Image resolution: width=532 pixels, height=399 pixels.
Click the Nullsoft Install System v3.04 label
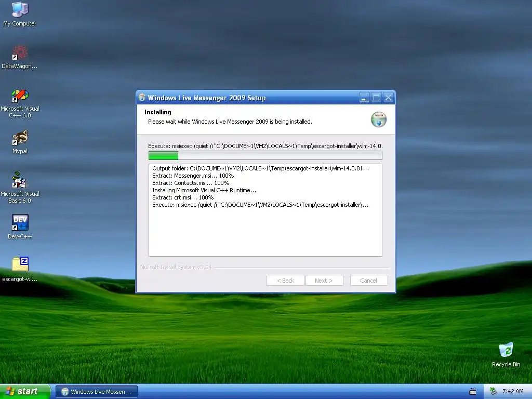point(176,268)
